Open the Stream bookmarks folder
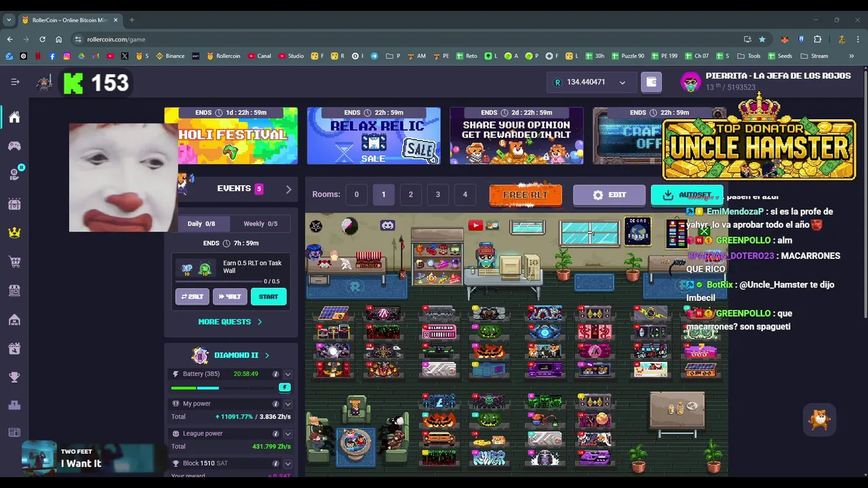868x488 pixels. click(x=814, y=56)
